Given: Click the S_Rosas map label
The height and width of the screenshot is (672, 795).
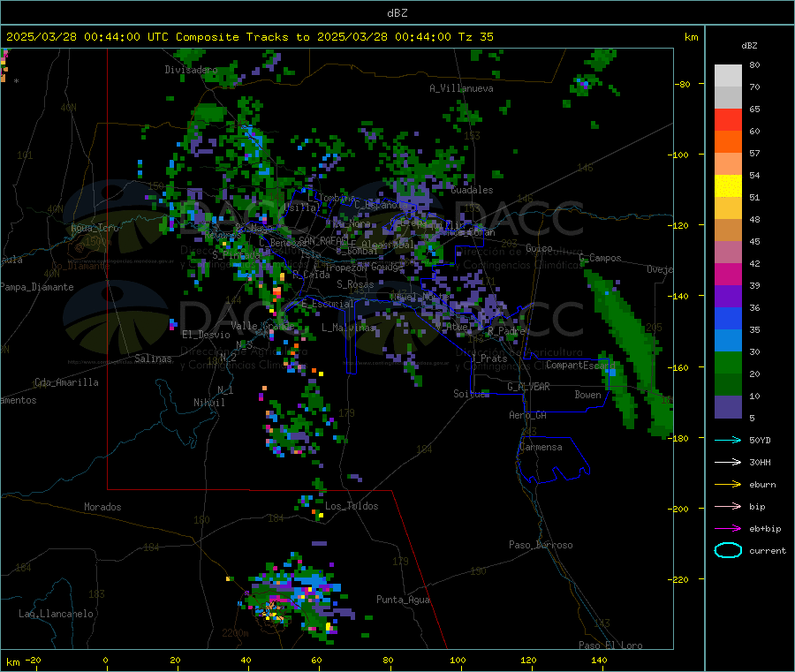Looking at the screenshot, I should [x=355, y=284].
